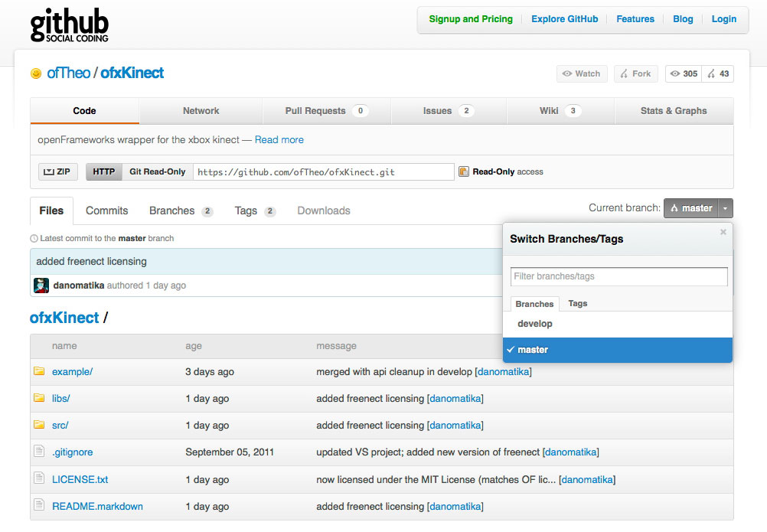767x532 pixels.
Task: Click the Filter branches/tags field
Action: point(618,276)
